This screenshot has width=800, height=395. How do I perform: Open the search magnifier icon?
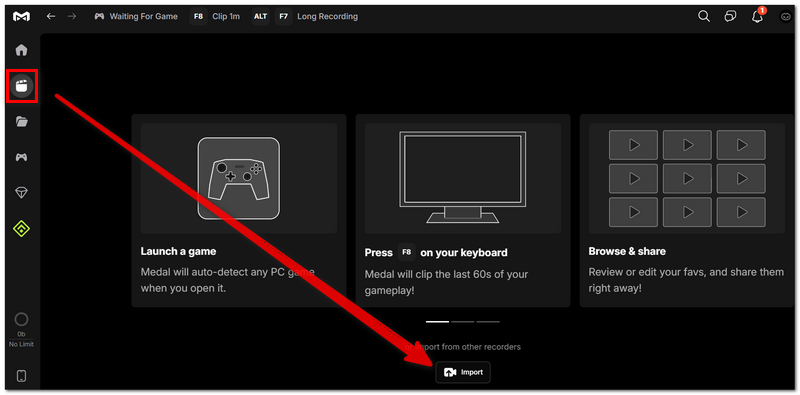tap(704, 16)
